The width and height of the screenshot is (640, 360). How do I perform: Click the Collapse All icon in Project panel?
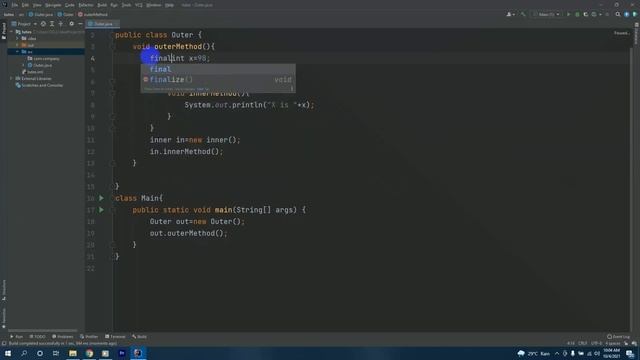(x=60, y=24)
